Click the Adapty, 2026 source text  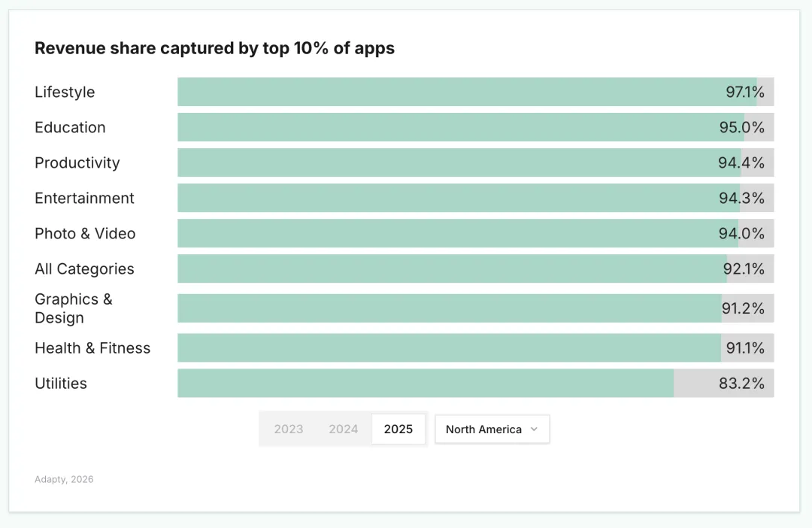click(64, 479)
